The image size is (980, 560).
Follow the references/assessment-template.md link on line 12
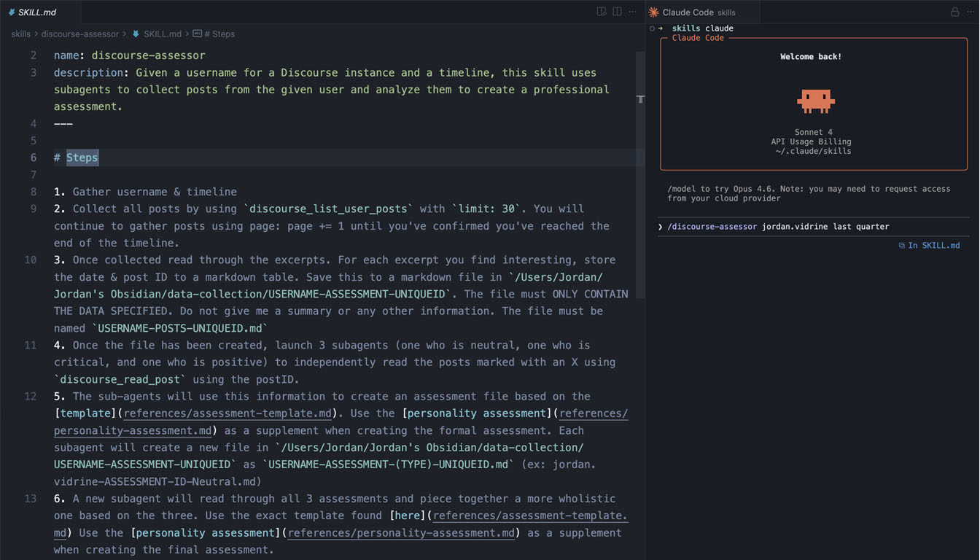coord(227,413)
